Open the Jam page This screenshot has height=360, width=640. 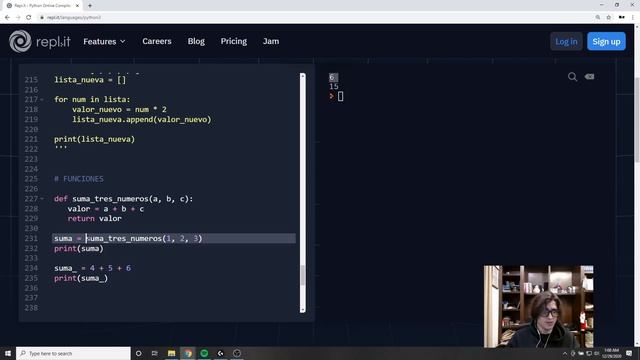271,41
